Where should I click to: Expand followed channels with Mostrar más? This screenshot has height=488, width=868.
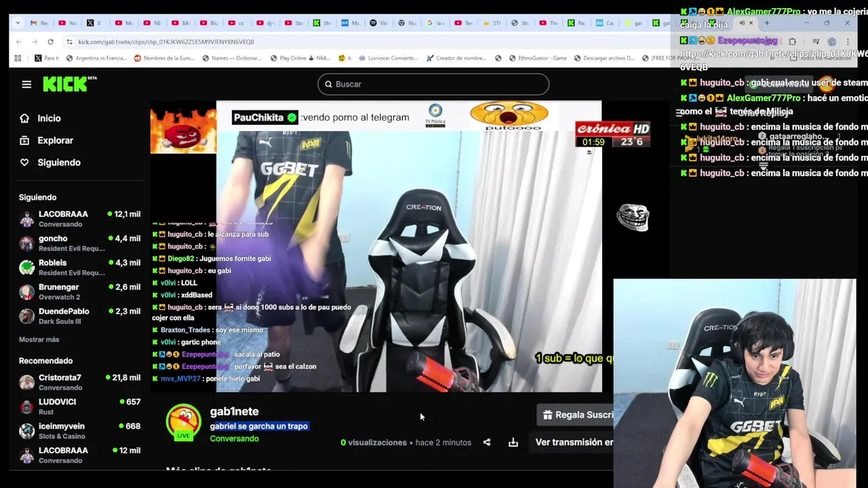pyautogui.click(x=39, y=340)
